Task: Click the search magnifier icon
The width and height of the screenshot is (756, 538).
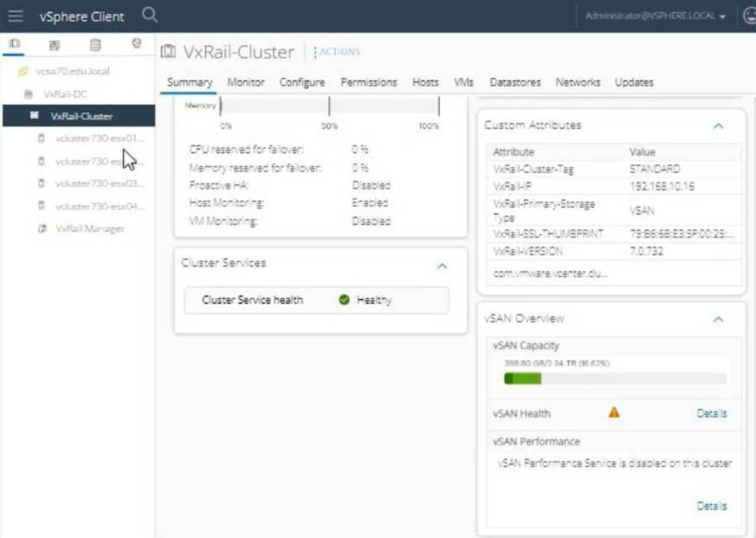Action: (x=150, y=15)
